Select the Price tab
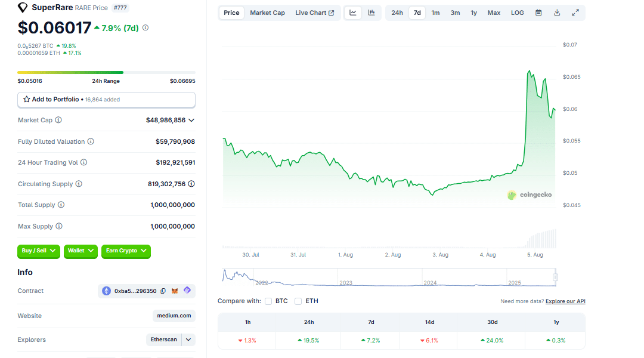 (231, 13)
